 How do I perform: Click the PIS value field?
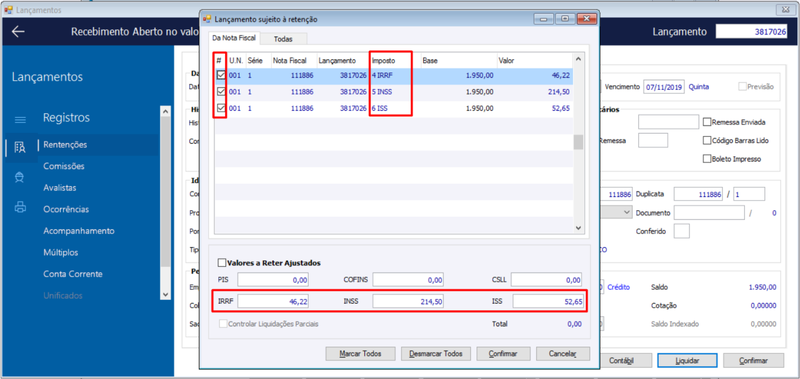[x=273, y=280]
